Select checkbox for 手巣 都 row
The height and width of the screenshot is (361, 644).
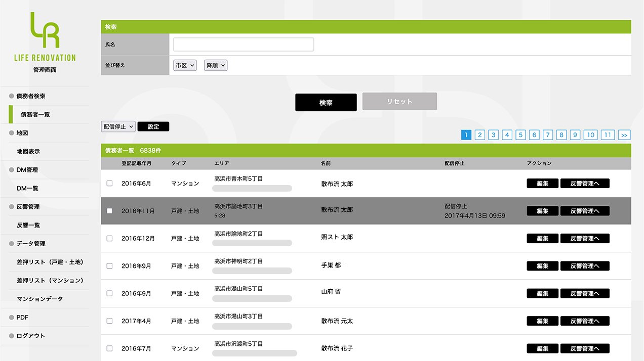pos(109,266)
